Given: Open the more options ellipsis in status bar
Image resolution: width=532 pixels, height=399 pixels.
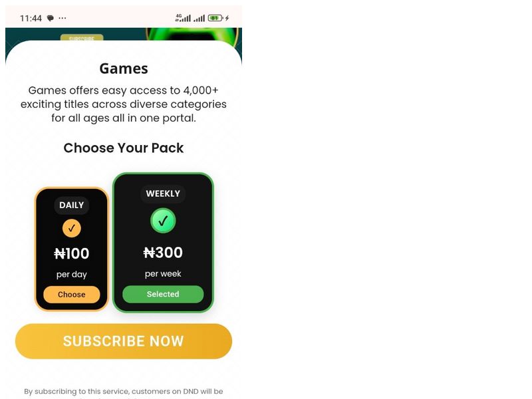Looking at the screenshot, I should coord(63,17).
